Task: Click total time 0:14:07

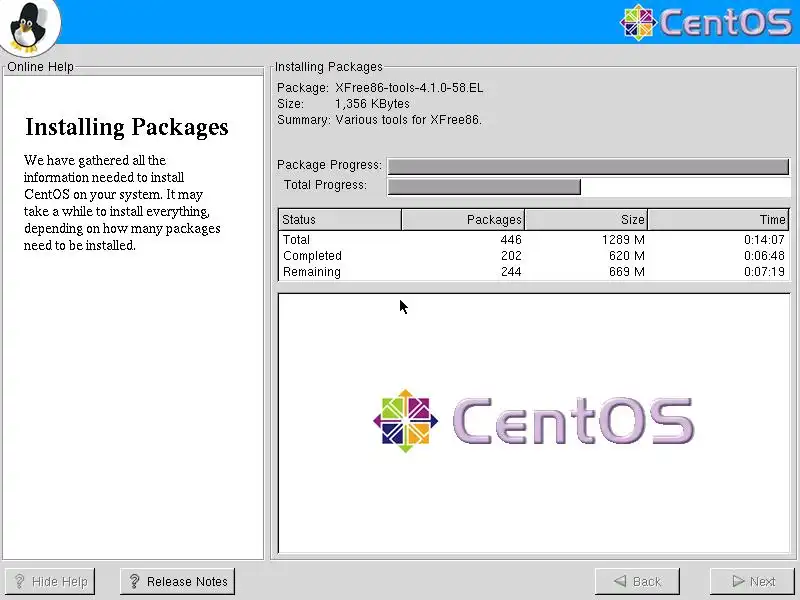Action: (x=764, y=240)
